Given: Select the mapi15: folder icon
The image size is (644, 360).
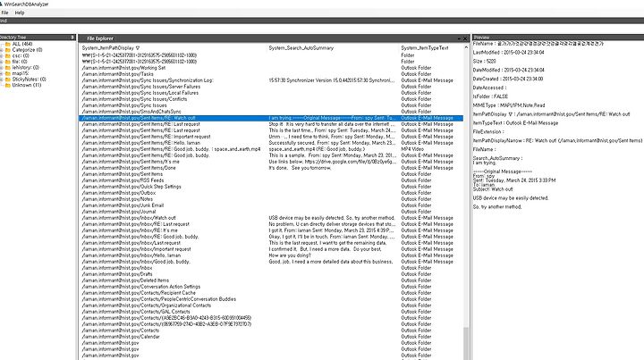Looking at the screenshot, I should pyautogui.click(x=8, y=73).
